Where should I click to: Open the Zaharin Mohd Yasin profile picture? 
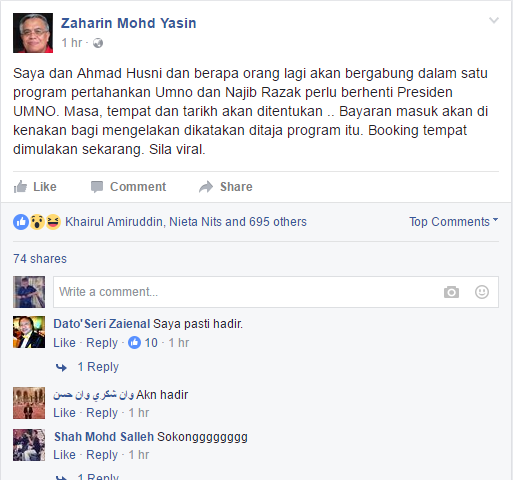coord(33,33)
